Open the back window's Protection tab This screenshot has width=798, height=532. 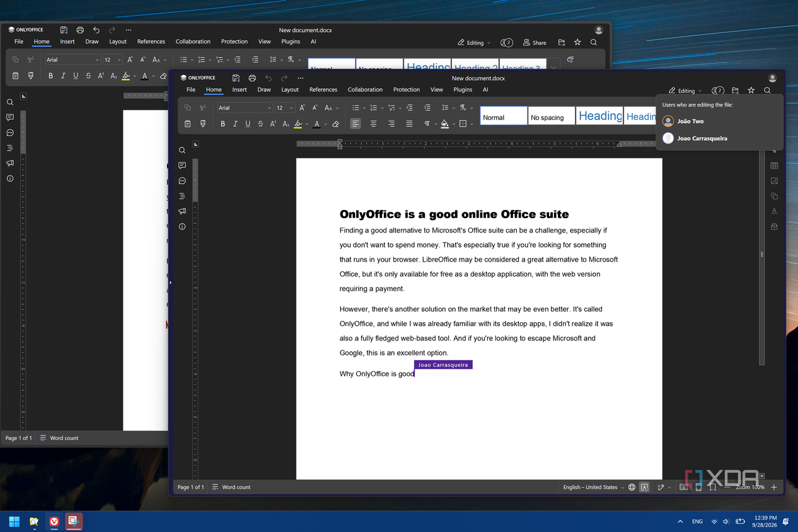click(234, 42)
